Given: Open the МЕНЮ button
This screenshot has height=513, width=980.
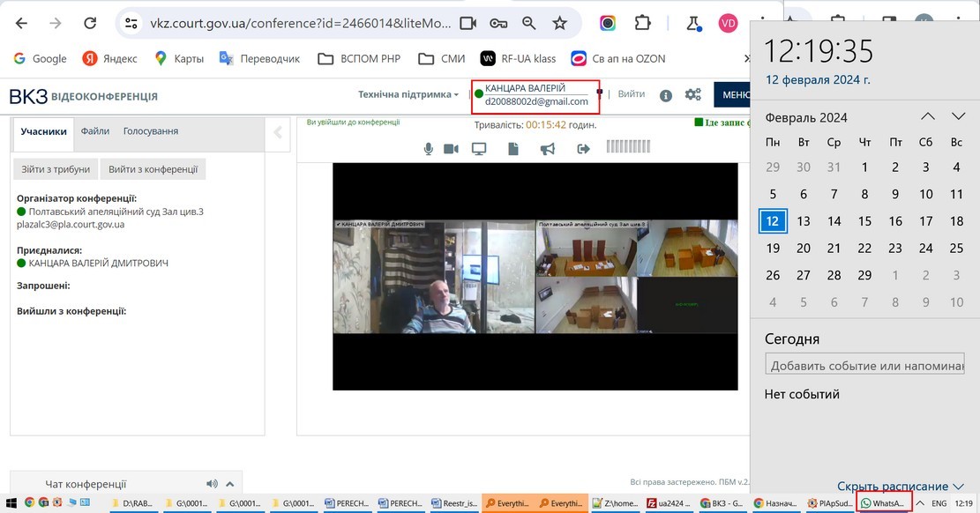Looking at the screenshot, I should (732, 95).
